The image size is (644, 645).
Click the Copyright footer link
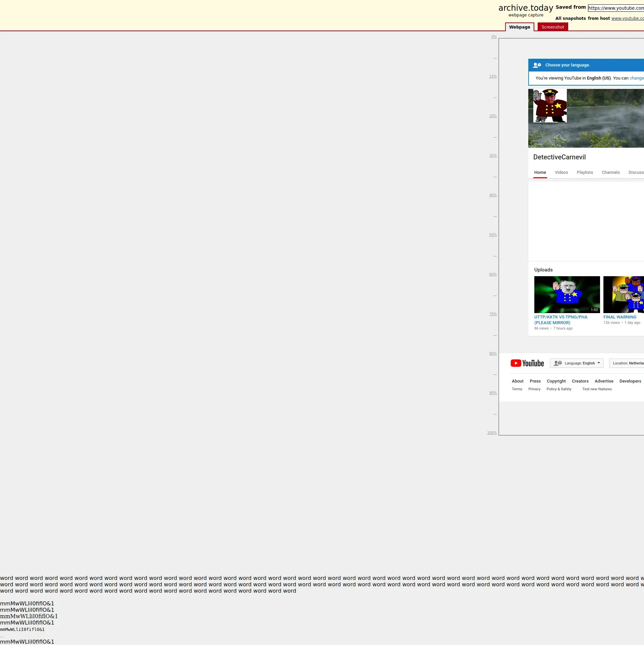(x=556, y=381)
